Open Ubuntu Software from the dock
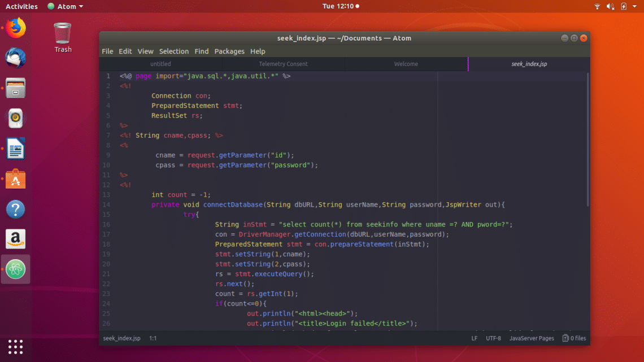This screenshot has height=362, width=644. point(16,180)
